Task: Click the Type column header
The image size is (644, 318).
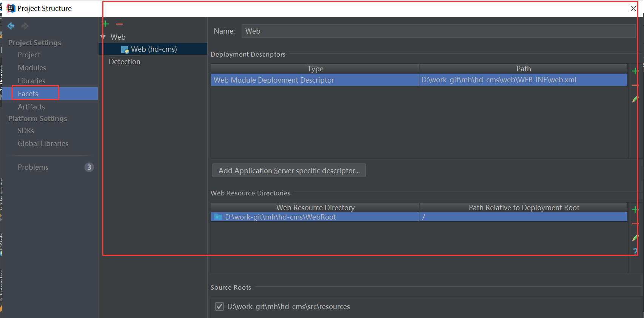Action: pyautogui.click(x=315, y=69)
